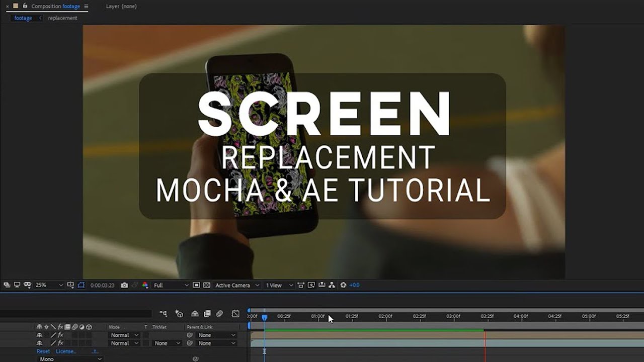Click the Reset link under the layers

pos(43,351)
